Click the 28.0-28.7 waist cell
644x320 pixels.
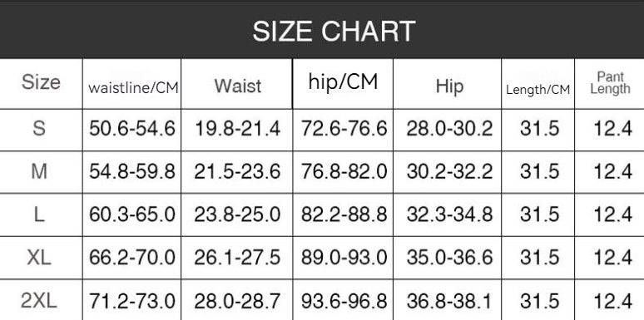coord(237,302)
